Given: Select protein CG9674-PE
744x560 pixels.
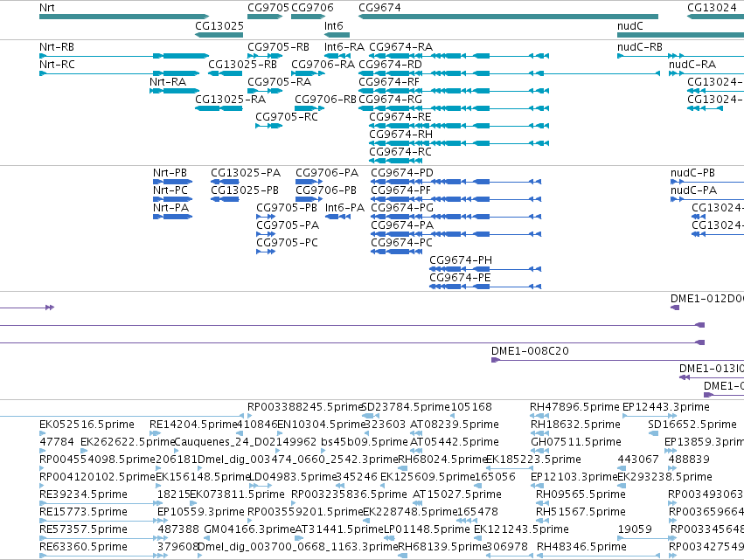Looking at the screenshot, I should (x=460, y=278).
